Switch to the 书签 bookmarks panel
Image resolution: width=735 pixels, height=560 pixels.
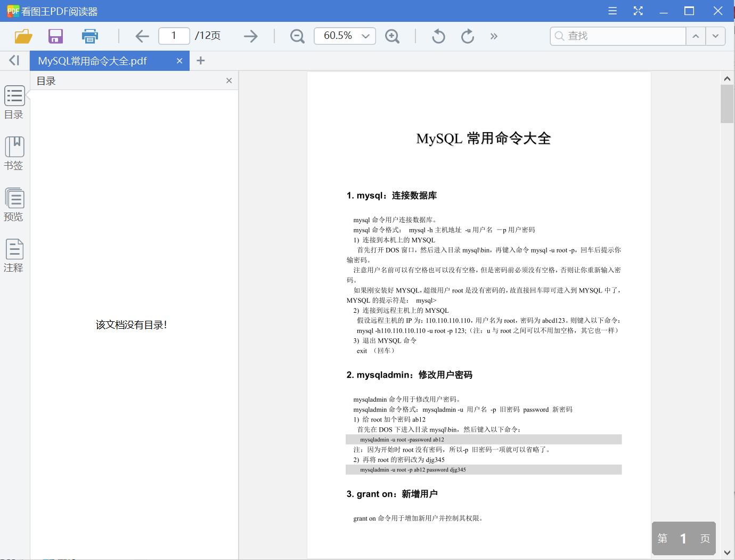(x=14, y=152)
